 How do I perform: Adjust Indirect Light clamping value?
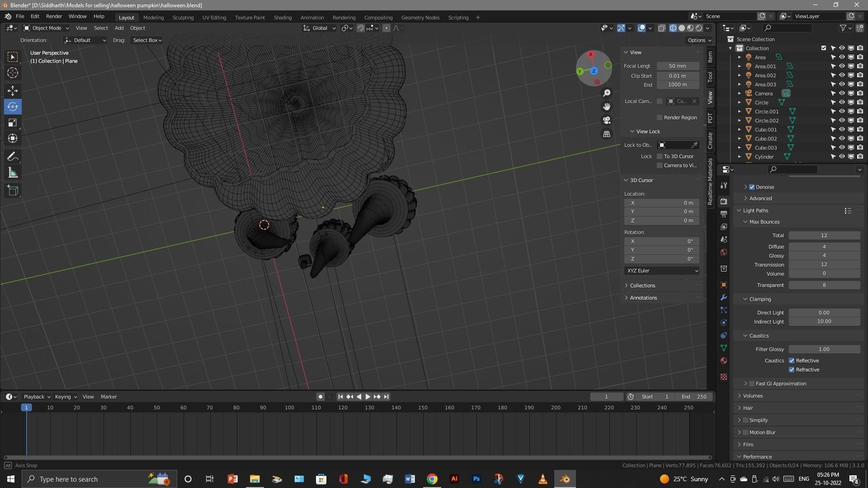pos(824,322)
